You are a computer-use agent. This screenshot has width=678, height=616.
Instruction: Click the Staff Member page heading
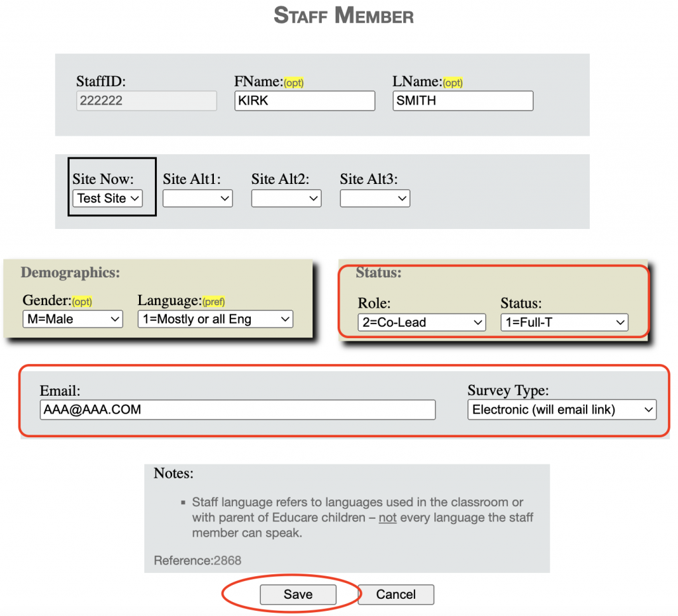[344, 16]
